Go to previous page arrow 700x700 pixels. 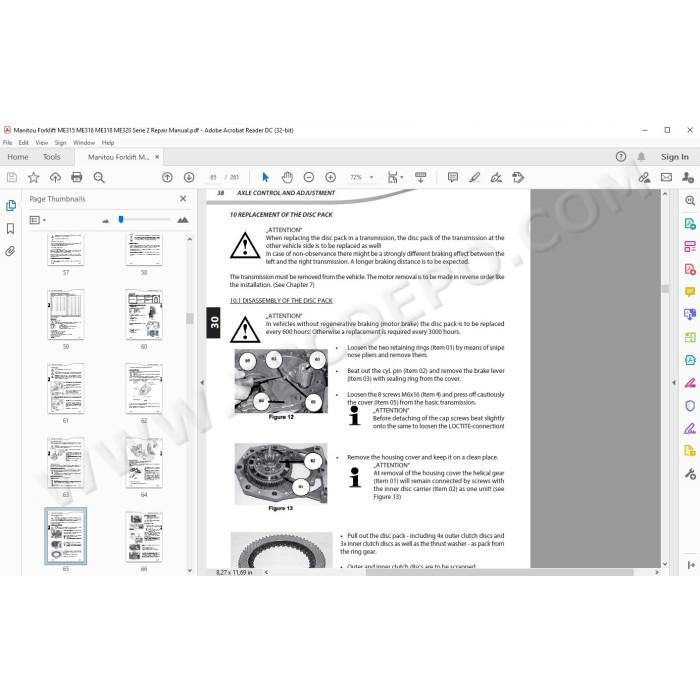tap(167, 177)
